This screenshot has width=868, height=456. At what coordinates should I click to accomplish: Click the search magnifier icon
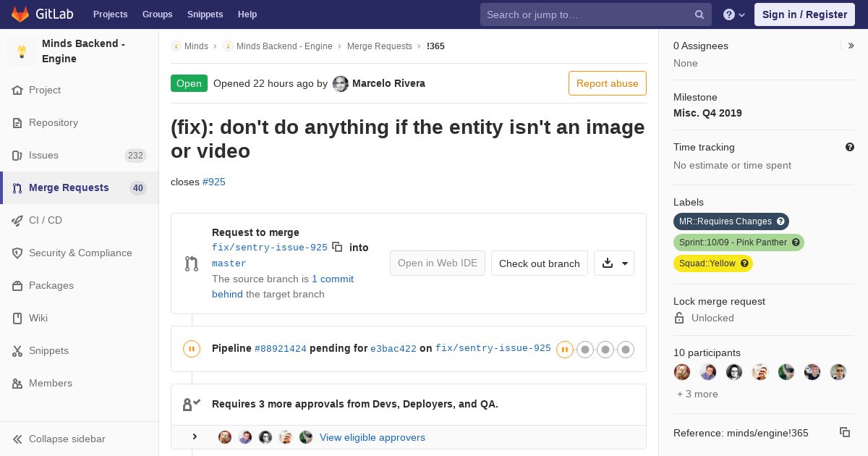pyautogui.click(x=699, y=14)
